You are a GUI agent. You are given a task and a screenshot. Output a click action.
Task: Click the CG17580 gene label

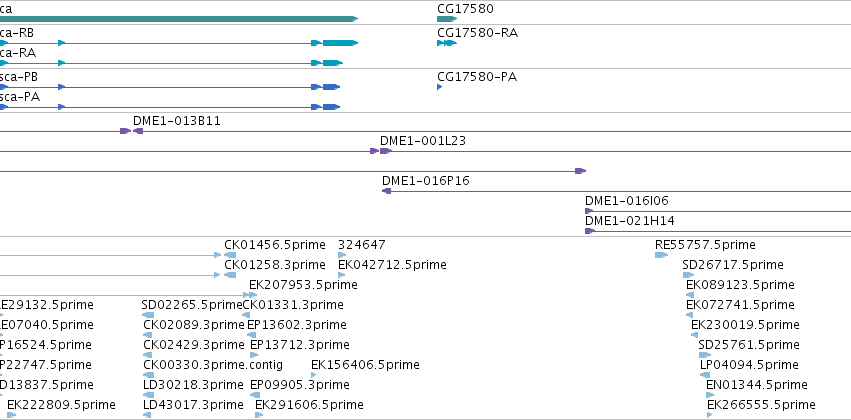pos(466,9)
